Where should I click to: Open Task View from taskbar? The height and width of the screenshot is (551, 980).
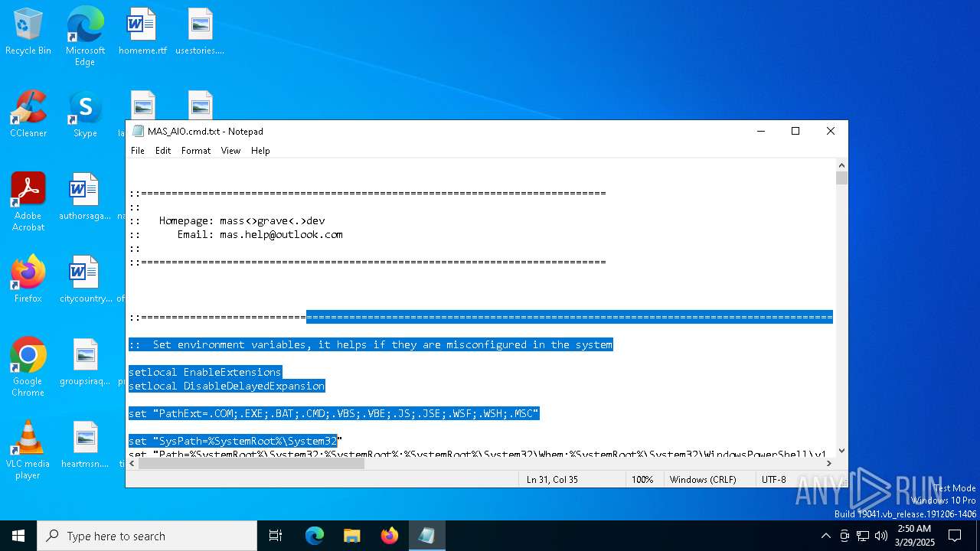click(x=276, y=536)
